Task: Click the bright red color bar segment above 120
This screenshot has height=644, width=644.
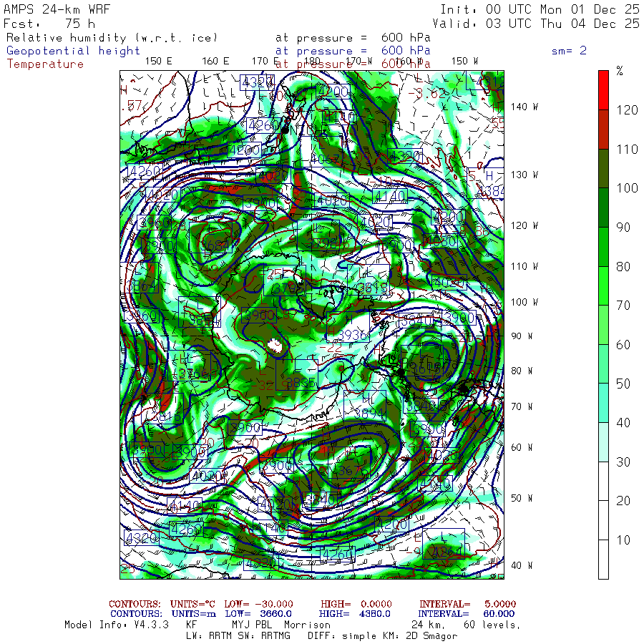Action: [x=603, y=90]
